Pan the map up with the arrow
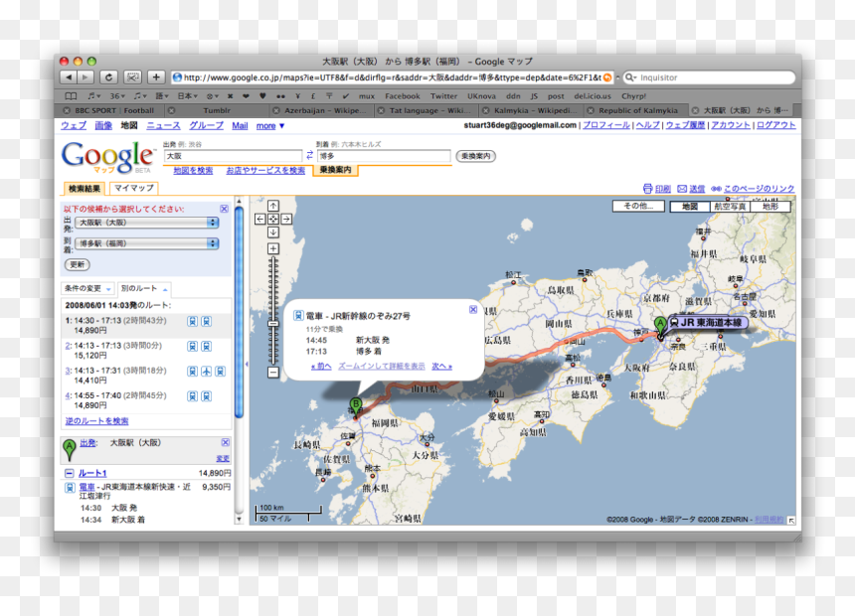The height and width of the screenshot is (616, 855). tap(273, 206)
